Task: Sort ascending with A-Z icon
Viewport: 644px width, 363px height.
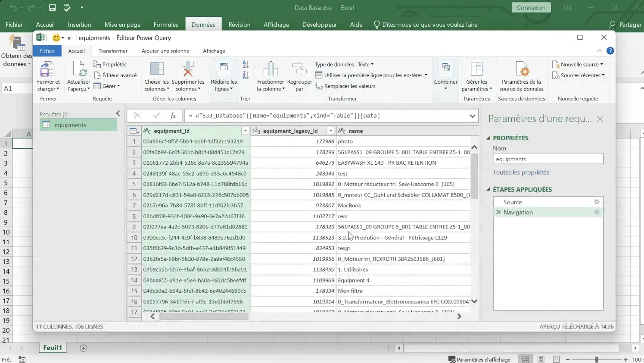Action: (x=246, y=64)
